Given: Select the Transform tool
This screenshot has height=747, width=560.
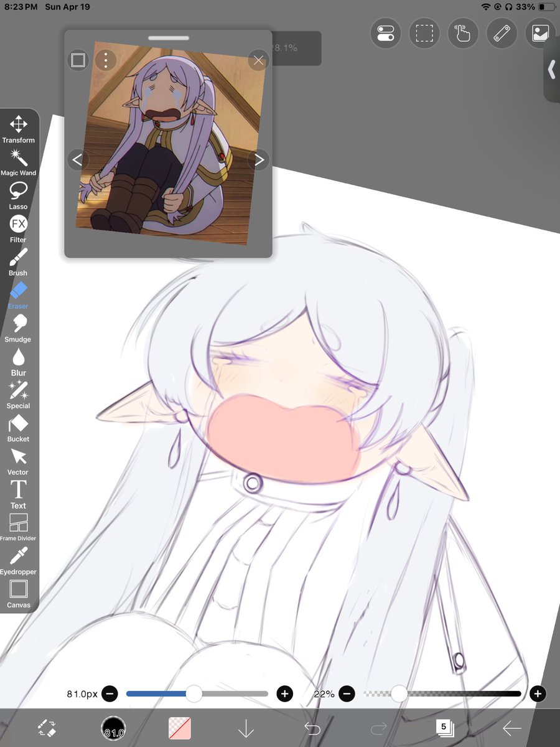Looking at the screenshot, I should (18, 129).
